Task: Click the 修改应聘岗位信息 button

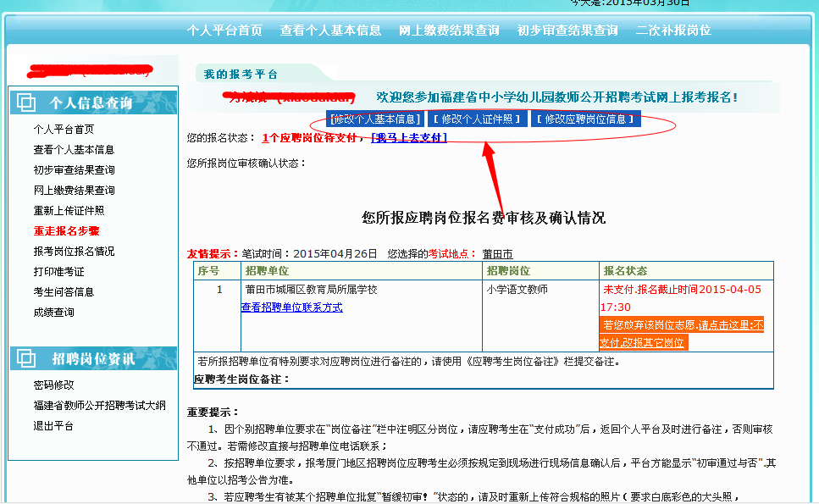Action: [x=586, y=119]
